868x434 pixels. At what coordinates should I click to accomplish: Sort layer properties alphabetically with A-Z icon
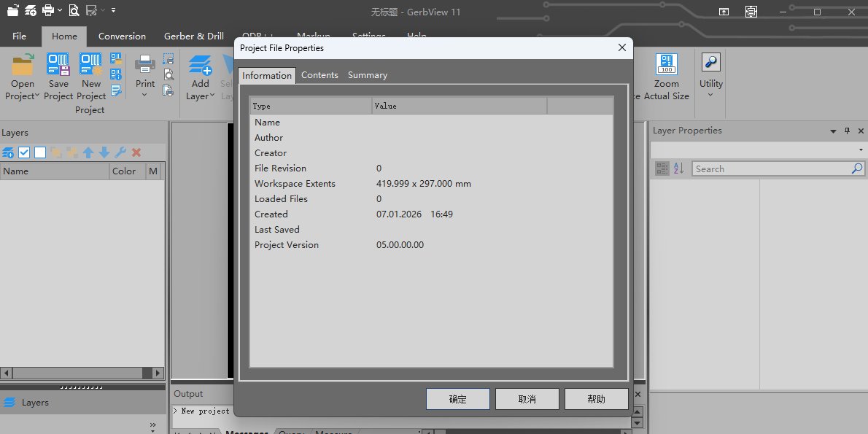tap(678, 168)
